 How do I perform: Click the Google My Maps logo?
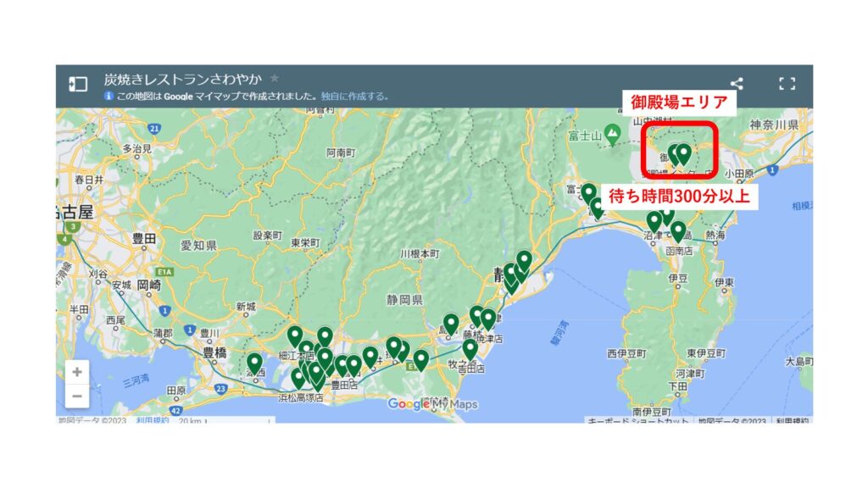click(432, 404)
